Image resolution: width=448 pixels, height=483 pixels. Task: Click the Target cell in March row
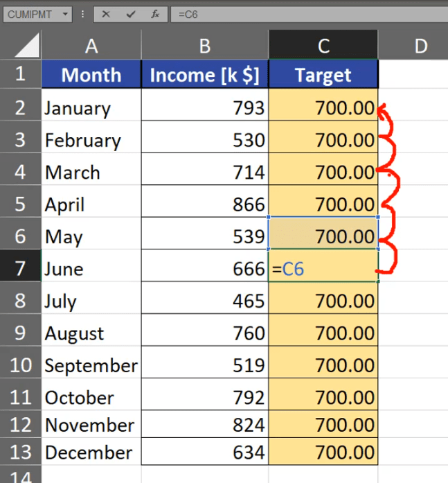pos(323,169)
